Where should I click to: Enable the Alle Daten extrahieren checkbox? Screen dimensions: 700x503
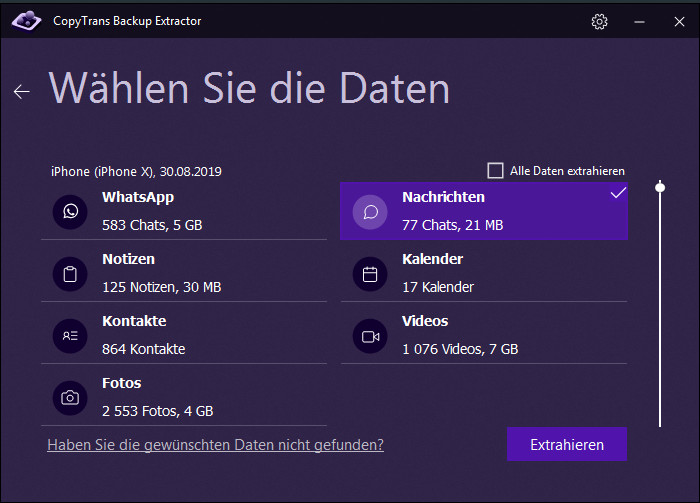495,170
